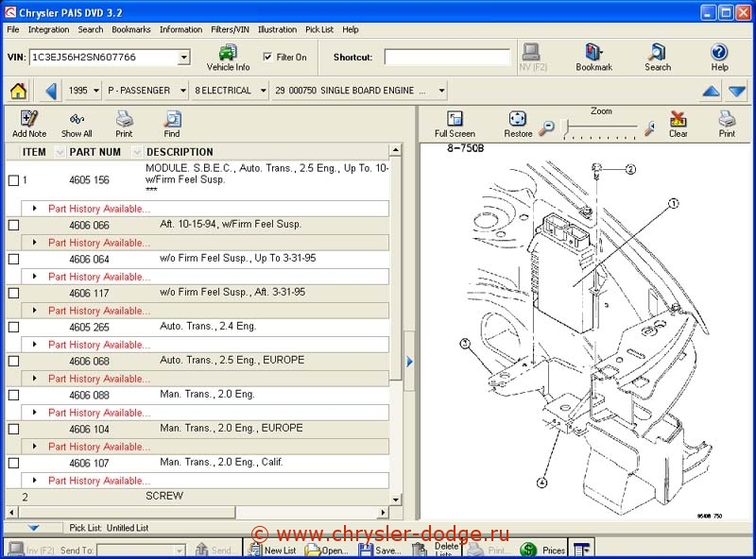Collapse parts pane with the blue splitter arrow
This screenshot has height=559, width=756.
point(409,361)
